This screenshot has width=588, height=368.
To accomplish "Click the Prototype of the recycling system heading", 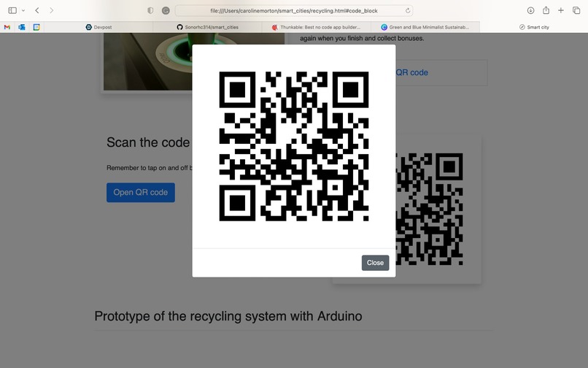I will coord(228,316).
